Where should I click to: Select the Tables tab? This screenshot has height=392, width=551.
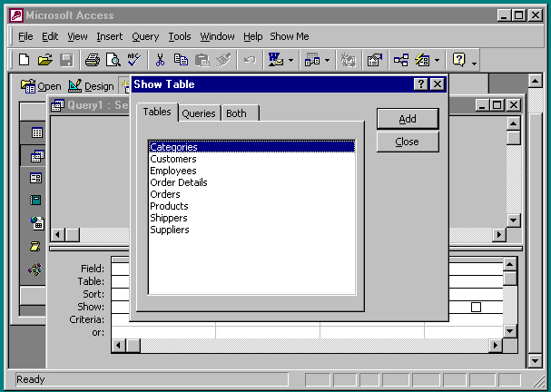click(157, 112)
